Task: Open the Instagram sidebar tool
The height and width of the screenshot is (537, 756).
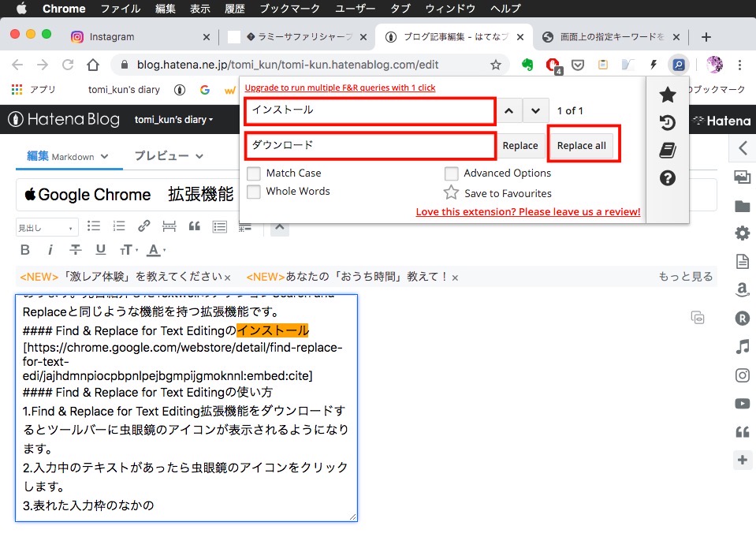Action: pyautogui.click(x=743, y=375)
